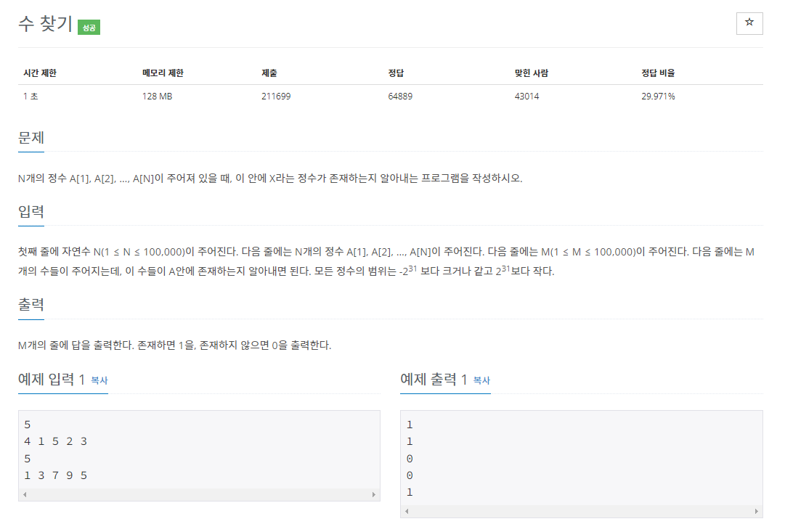The width and height of the screenshot is (785, 532).
Task: Click the 맞힌 사람 column header
Action: point(531,73)
